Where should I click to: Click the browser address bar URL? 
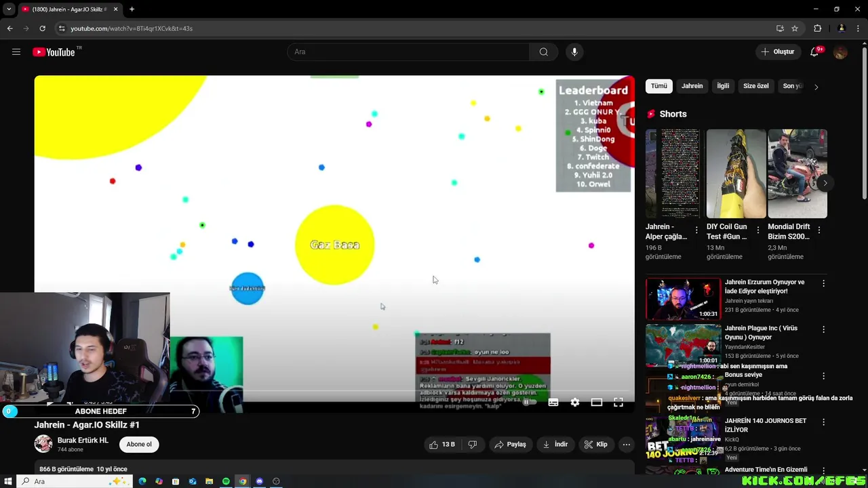tap(132, 28)
